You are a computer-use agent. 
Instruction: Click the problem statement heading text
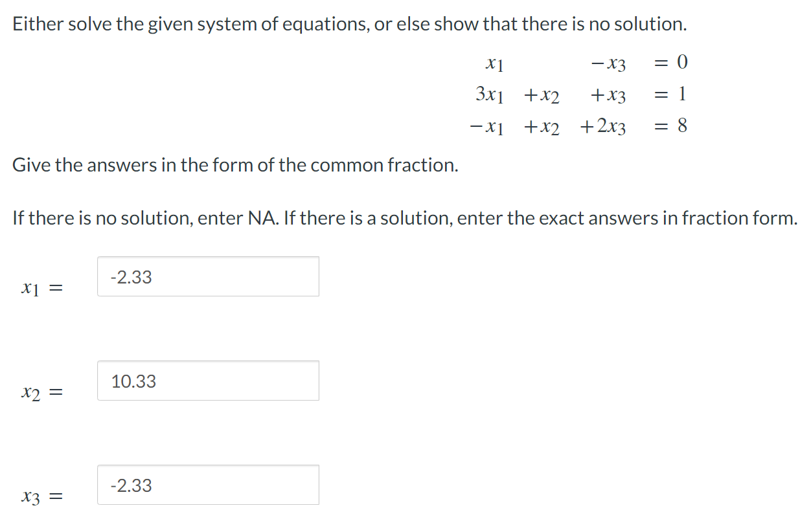(350, 24)
